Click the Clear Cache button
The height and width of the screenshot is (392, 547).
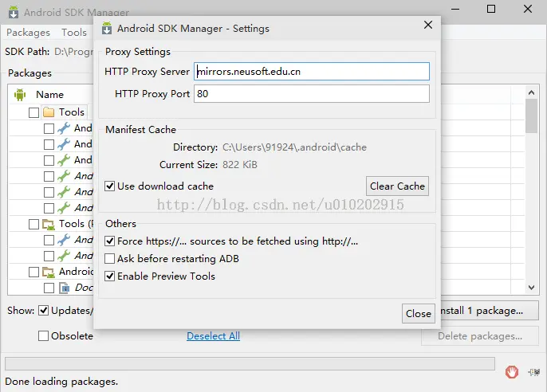click(x=397, y=186)
